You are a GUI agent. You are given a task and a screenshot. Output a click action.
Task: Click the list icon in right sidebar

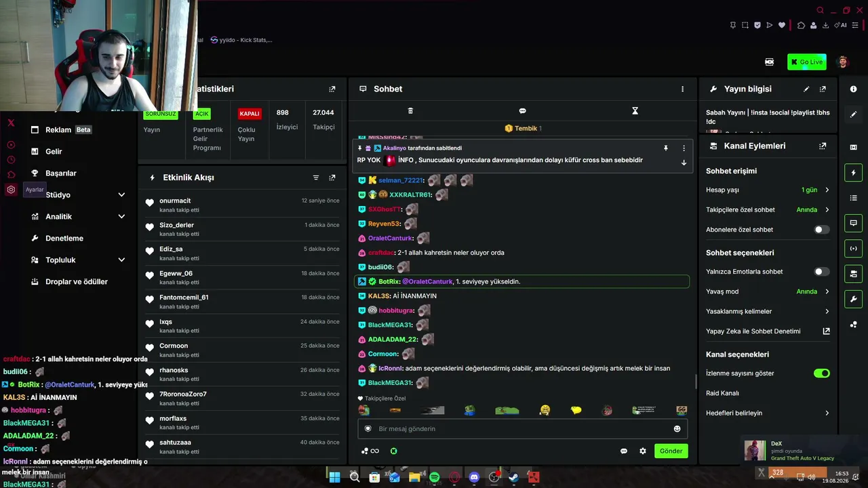point(853,198)
